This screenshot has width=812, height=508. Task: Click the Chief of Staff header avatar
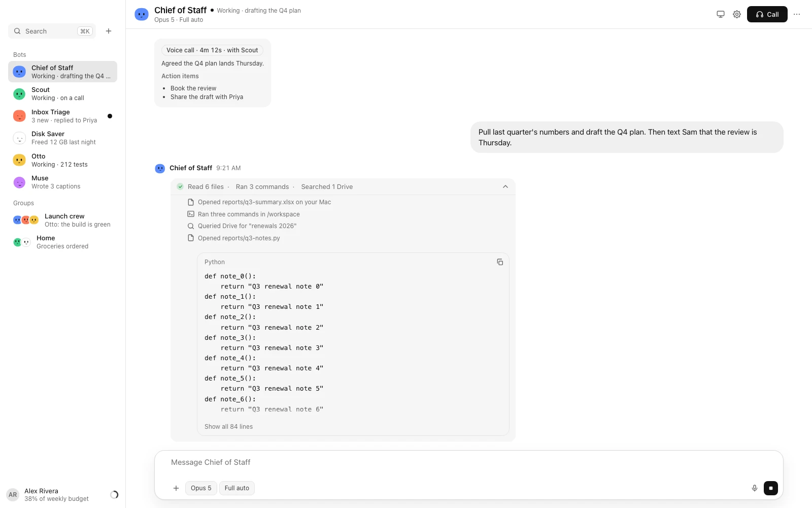[142, 14]
